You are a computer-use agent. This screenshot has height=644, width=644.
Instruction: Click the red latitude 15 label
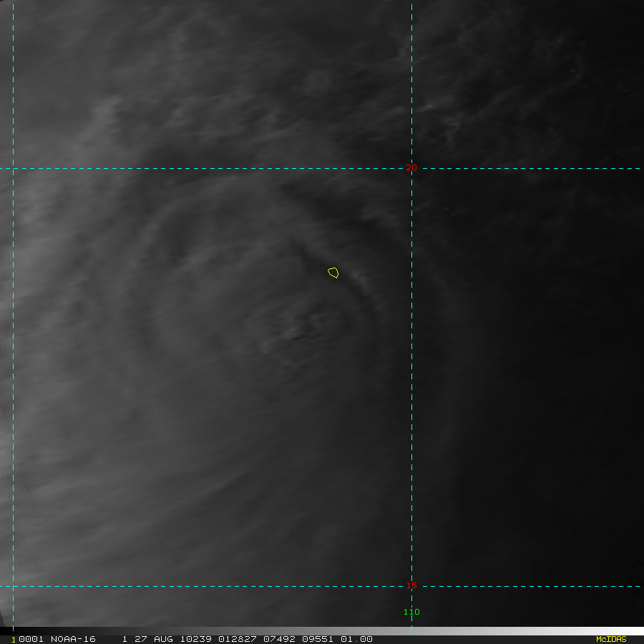(411, 585)
